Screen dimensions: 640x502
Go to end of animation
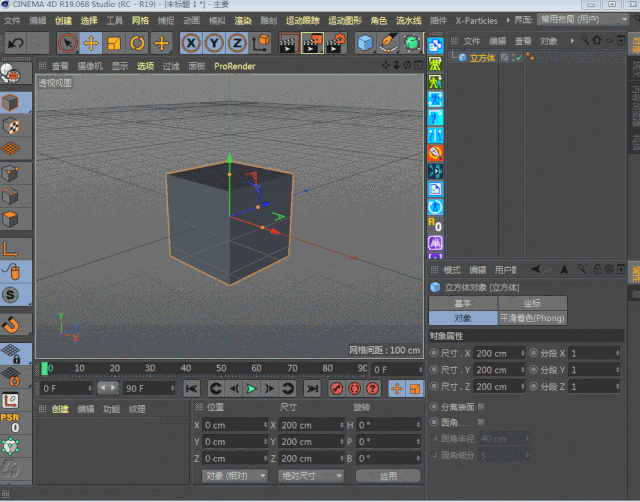[312, 389]
